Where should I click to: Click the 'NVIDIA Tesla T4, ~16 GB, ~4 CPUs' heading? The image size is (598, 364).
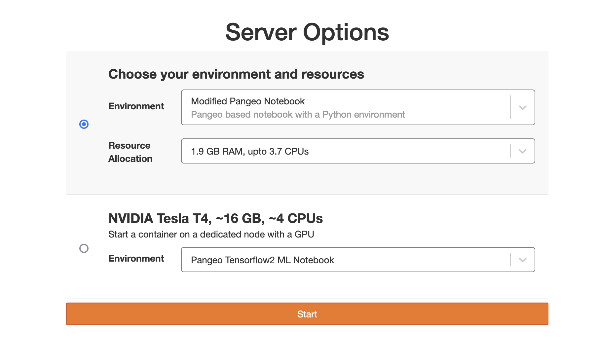(x=215, y=219)
